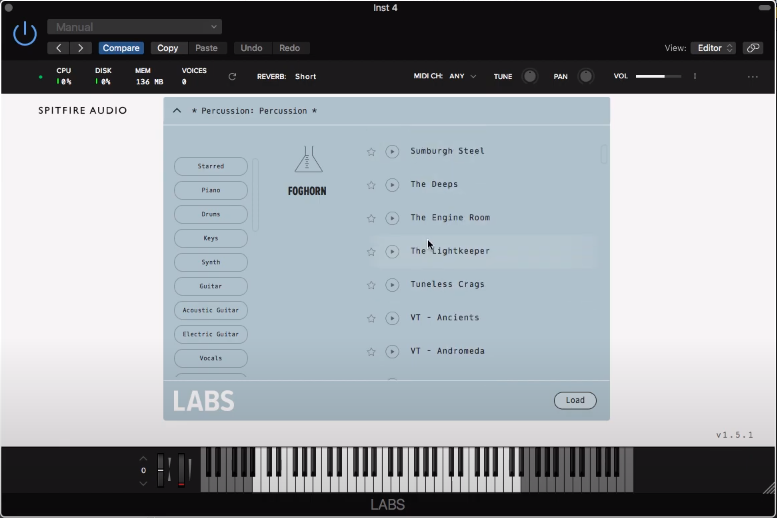The height and width of the screenshot is (518, 777).
Task: Star The Engine Room preset
Action: tap(371, 218)
